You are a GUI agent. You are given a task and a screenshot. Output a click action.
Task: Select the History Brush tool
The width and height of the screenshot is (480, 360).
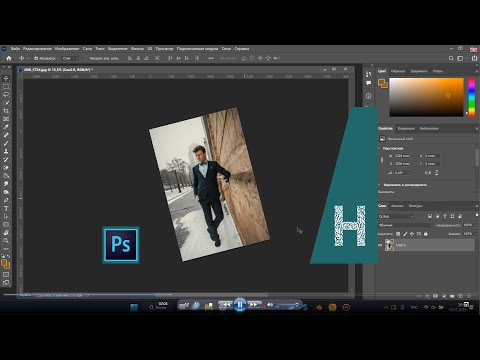click(6, 159)
